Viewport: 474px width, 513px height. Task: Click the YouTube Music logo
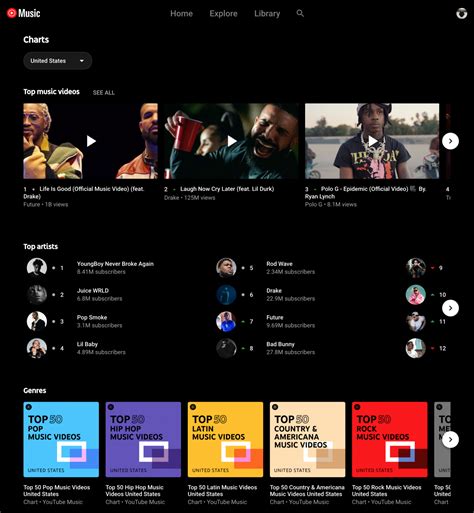[24, 13]
